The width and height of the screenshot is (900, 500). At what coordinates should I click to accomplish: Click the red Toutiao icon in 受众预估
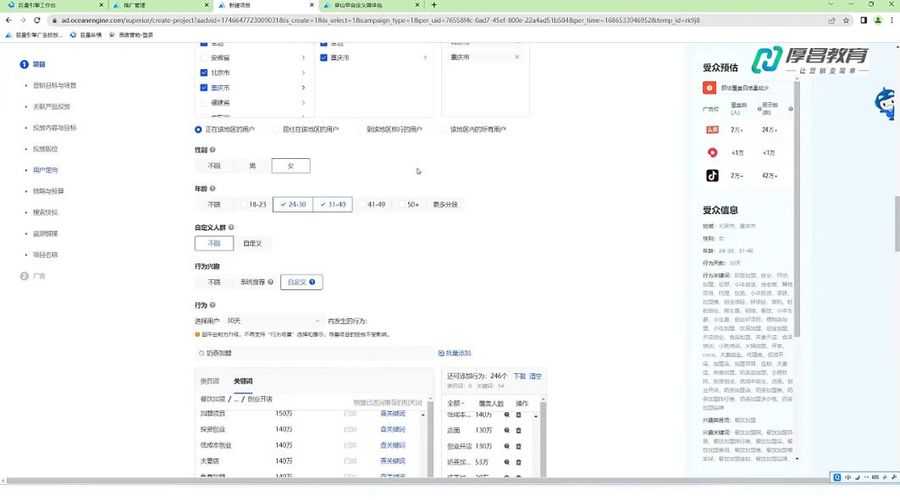tap(712, 130)
